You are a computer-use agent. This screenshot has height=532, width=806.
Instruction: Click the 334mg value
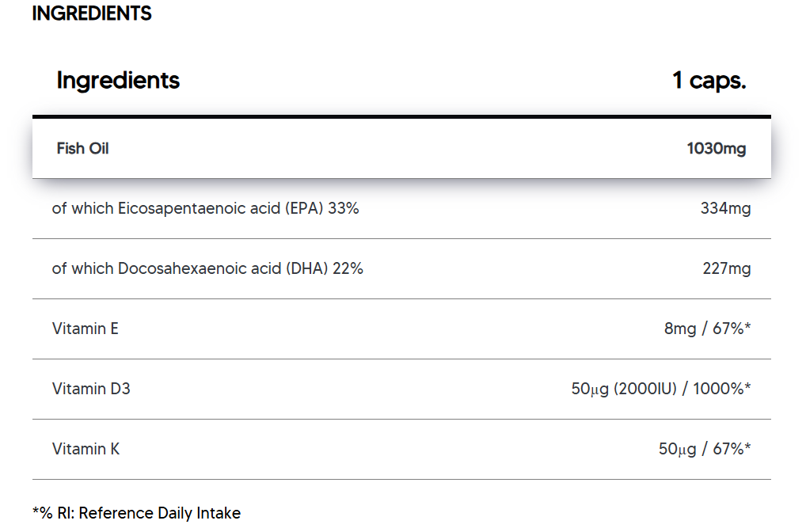[x=725, y=209]
